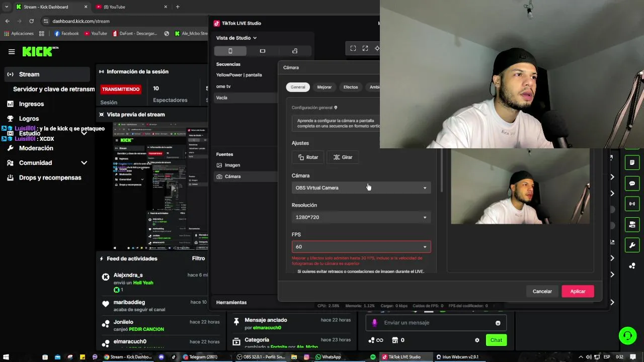Open DaFont bookmark in bookmarks bar
Viewport: 644px width, 362px height.
click(135, 34)
